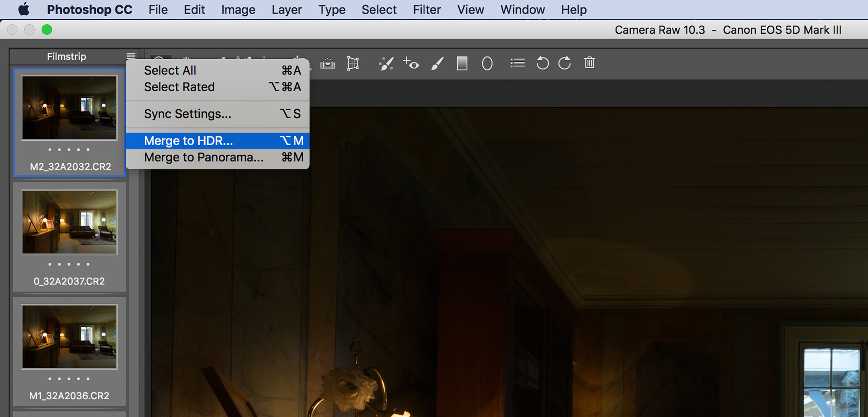Click the Filmstrip panel title
This screenshot has width=868, height=417.
coord(66,57)
